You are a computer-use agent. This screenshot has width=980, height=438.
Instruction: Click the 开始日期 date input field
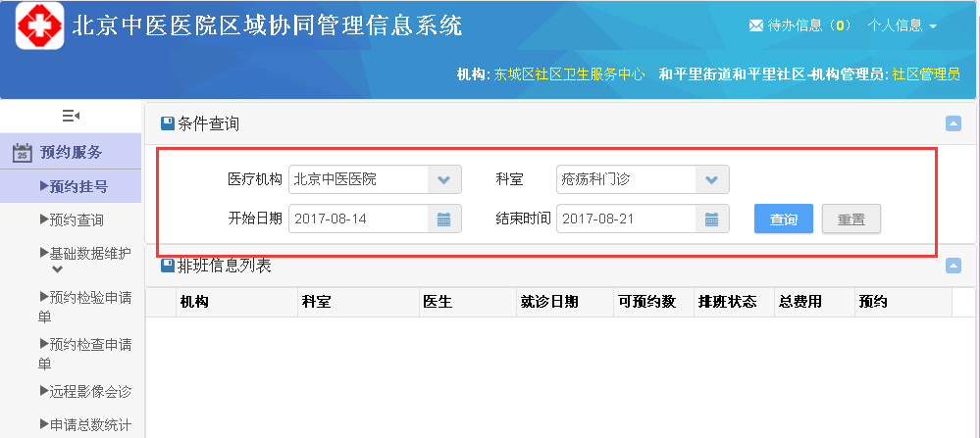click(358, 219)
